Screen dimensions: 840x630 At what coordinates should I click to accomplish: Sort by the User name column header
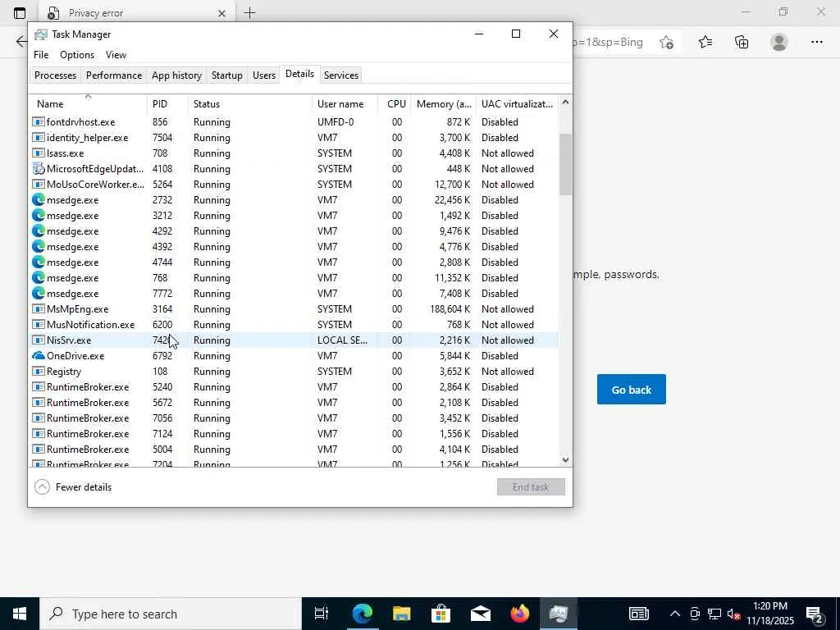[x=345, y=104]
